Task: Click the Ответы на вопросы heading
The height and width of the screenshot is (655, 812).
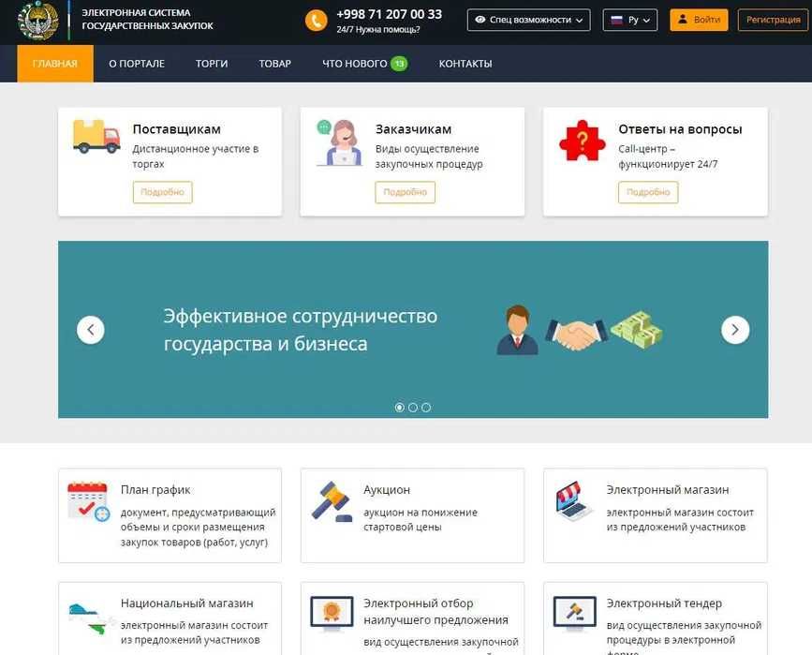Action: 680,129
